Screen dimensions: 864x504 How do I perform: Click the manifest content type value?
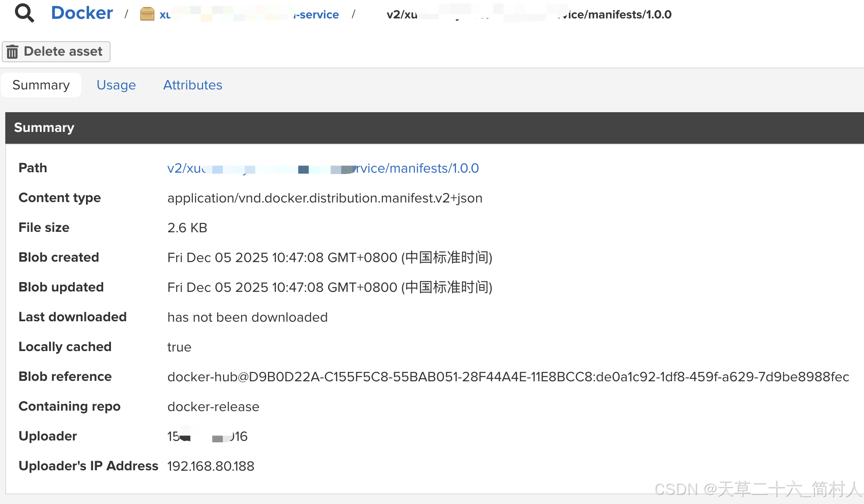tap(325, 198)
